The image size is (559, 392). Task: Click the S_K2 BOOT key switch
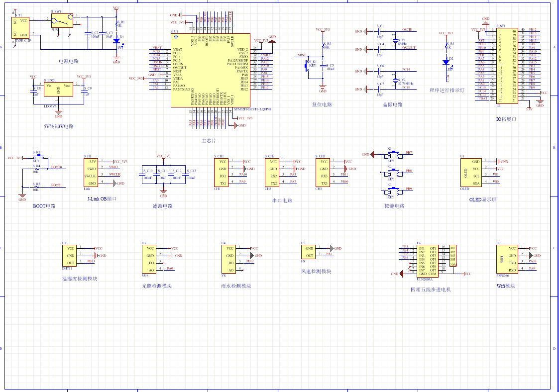pyautogui.click(x=37, y=157)
